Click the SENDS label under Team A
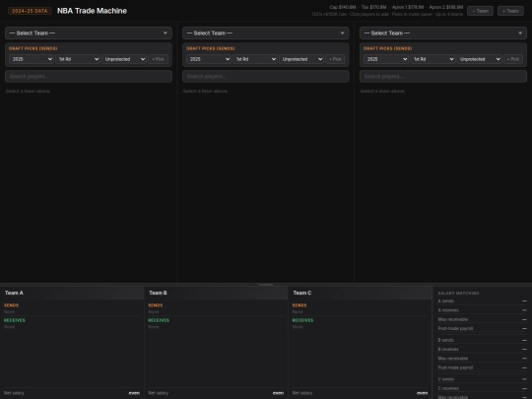532x399 pixels. pos(11,305)
